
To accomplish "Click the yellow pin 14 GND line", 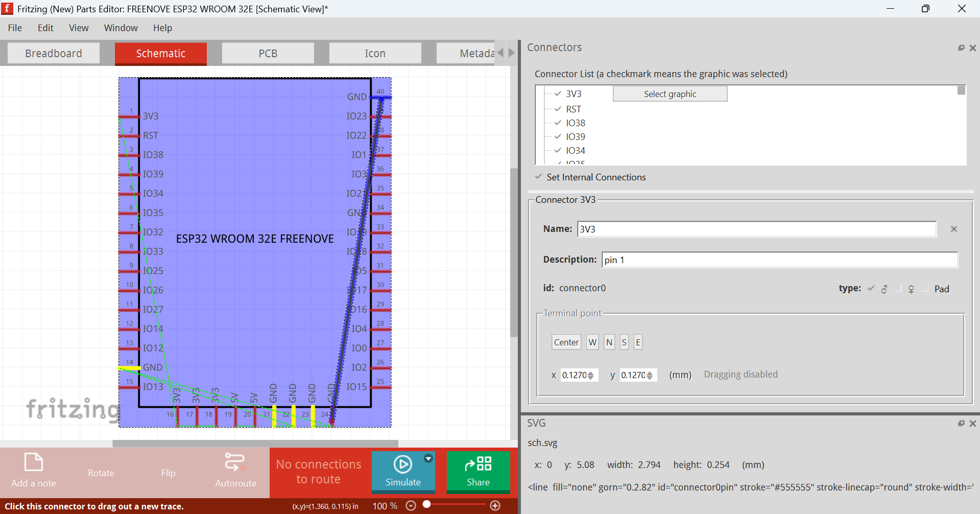I will 129,368.
